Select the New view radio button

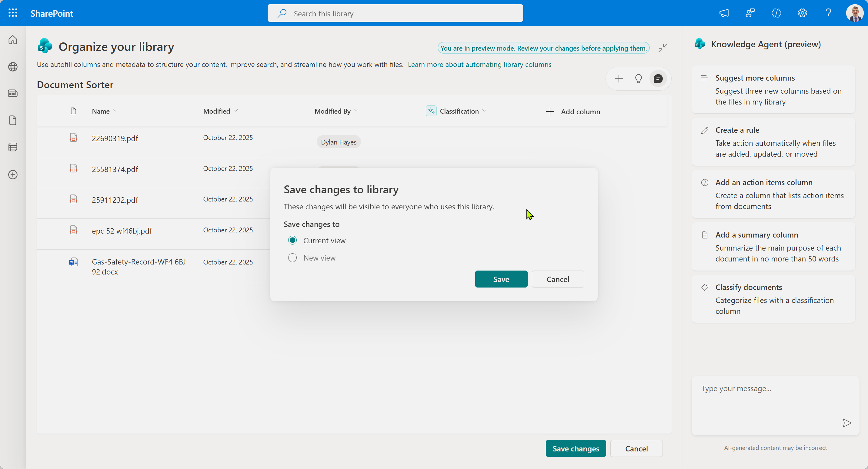pyautogui.click(x=292, y=258)
